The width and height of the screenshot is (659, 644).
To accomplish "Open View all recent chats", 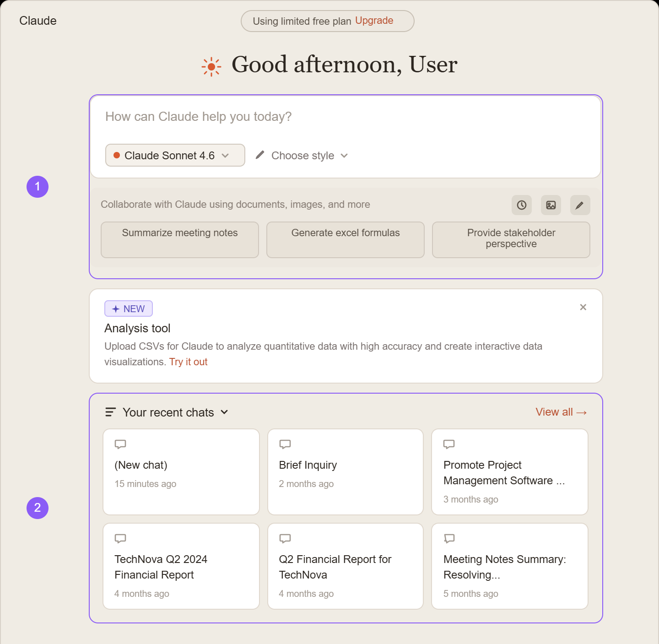I will pyautogui.click(x=561, y=412).
